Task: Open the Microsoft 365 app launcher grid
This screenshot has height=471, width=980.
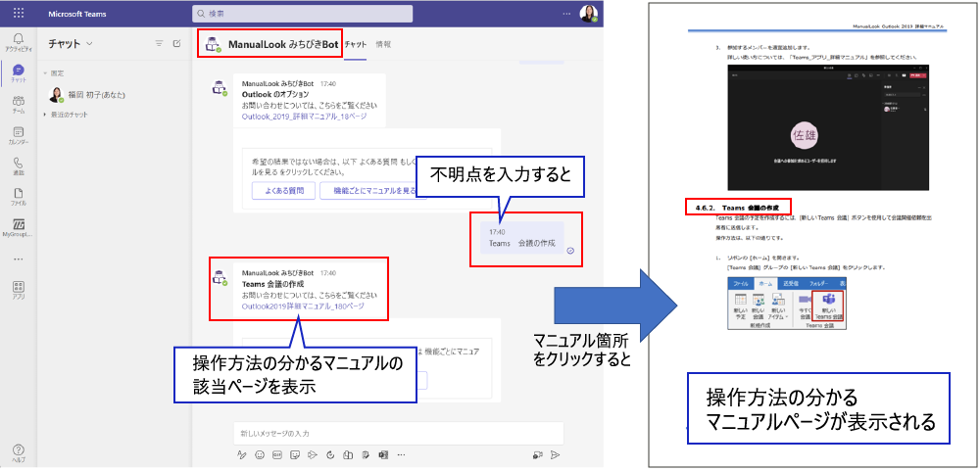Action: (19, 14)
